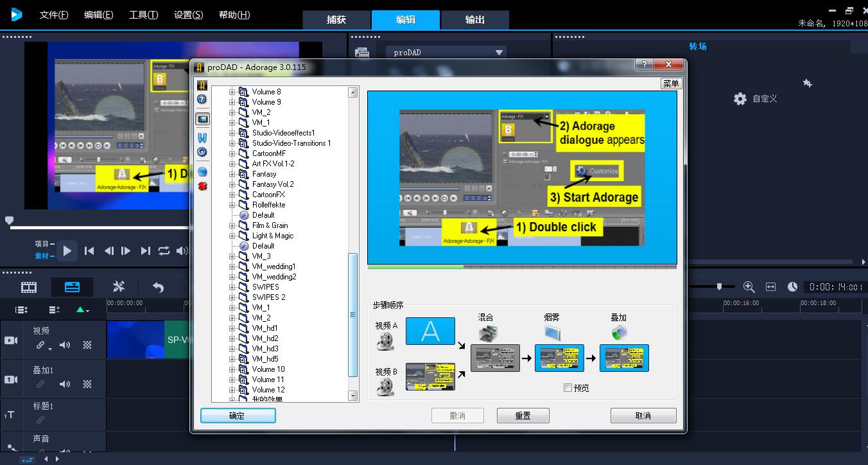The image size is (868, 465).
Task: Open the tools wrench icon in timeline toolbar
Action: (119, 286)
